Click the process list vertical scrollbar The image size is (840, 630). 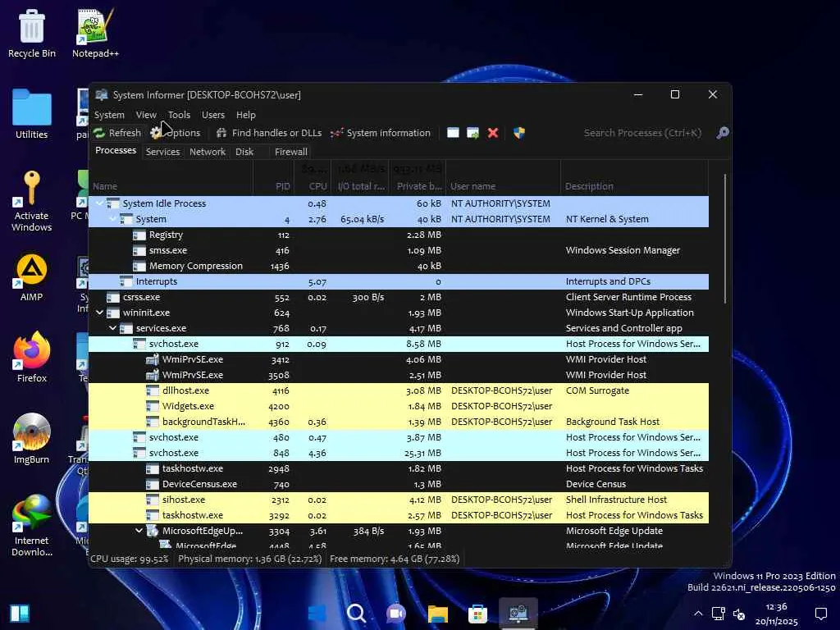point(726,239)
